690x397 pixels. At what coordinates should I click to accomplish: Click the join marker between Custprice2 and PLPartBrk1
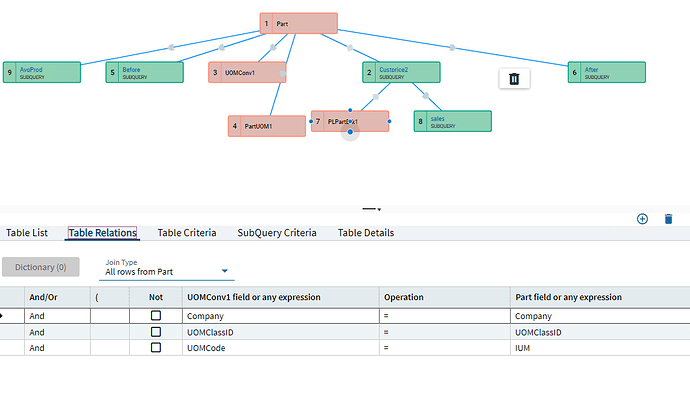point(375,96)
